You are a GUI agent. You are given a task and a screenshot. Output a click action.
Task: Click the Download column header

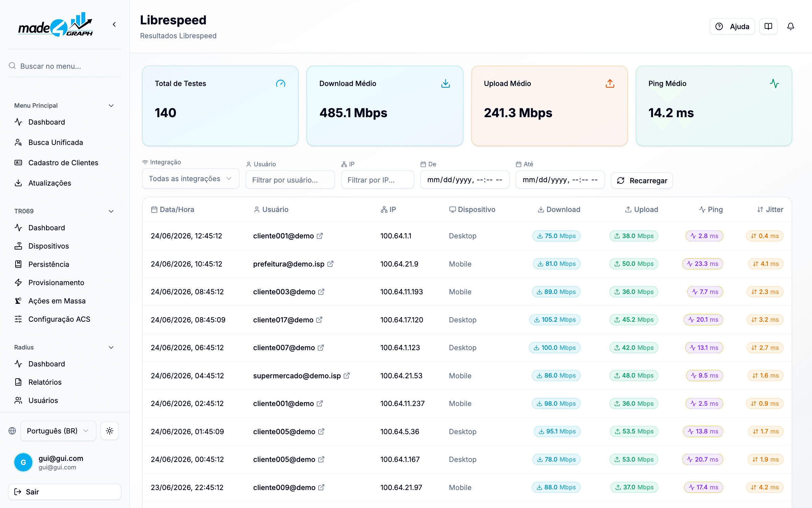(x=559, y=210)
